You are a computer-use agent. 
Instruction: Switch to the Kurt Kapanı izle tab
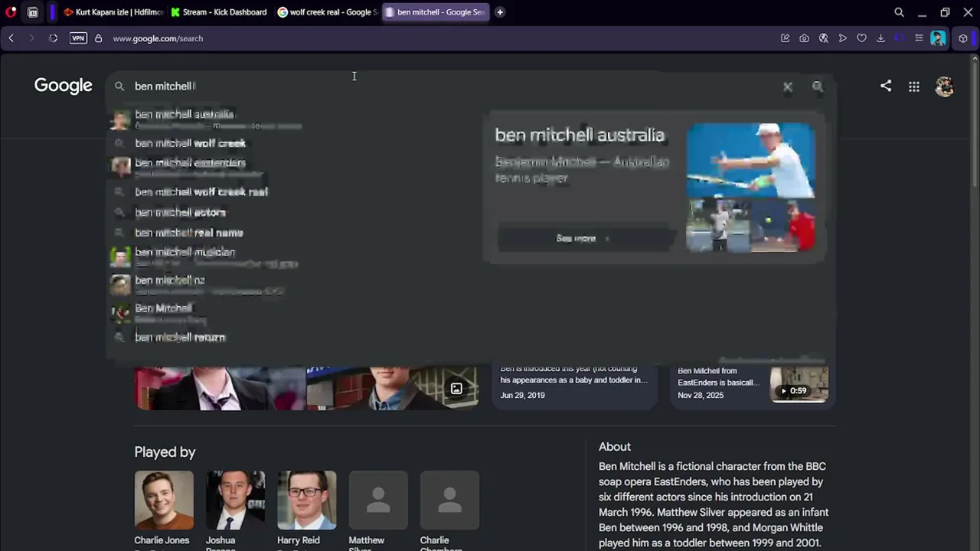[x=113, y=12]
